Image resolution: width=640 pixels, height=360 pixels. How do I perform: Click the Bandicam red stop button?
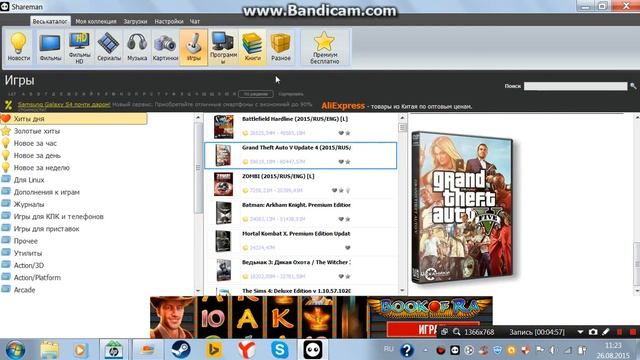pos(633,332)
